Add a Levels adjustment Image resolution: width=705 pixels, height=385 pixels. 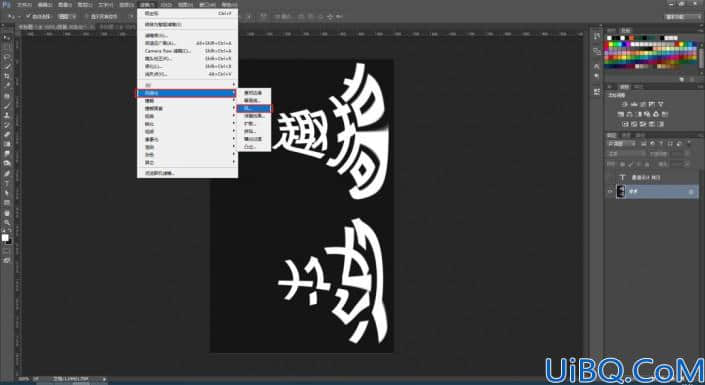pyautogui.click(x=634, y=104)
